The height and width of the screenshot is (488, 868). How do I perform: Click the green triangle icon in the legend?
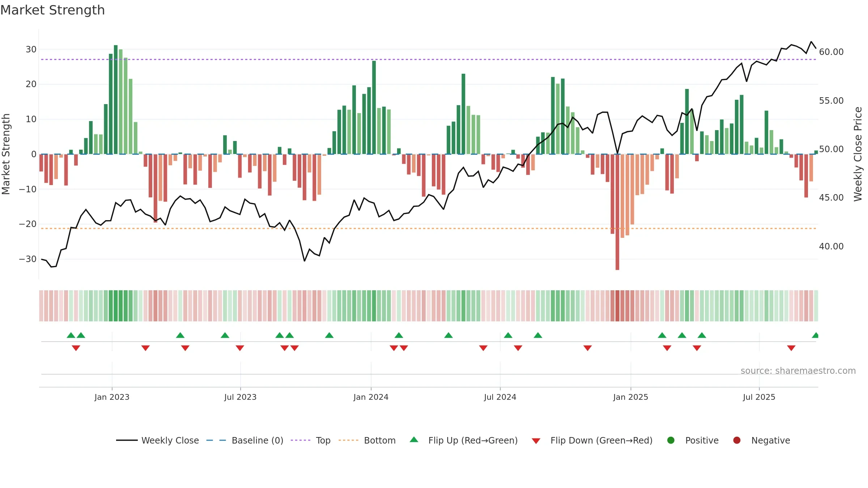pyautogui.click(x=414, y=440)
